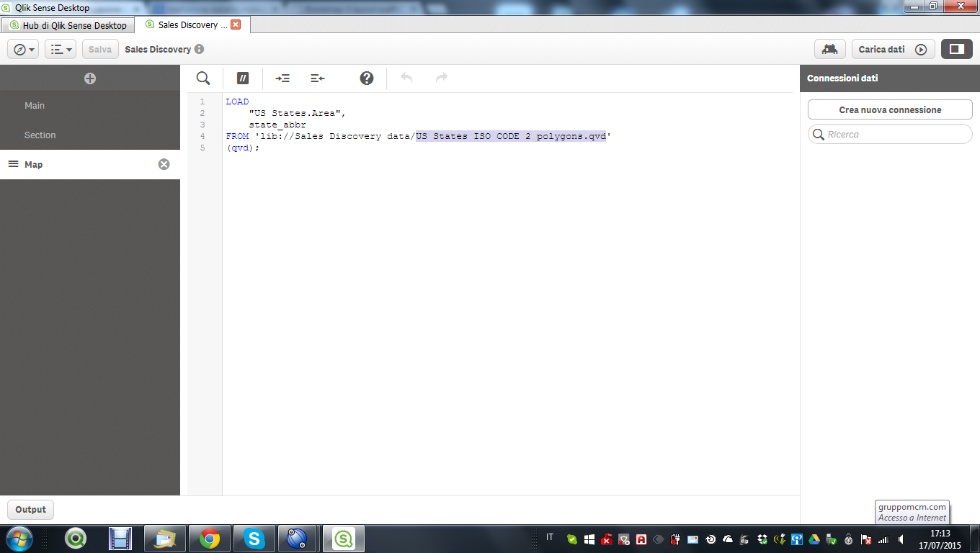980x553 pixels.
Task: Open Skype from the taskbar
Action: tap(254, 538)
